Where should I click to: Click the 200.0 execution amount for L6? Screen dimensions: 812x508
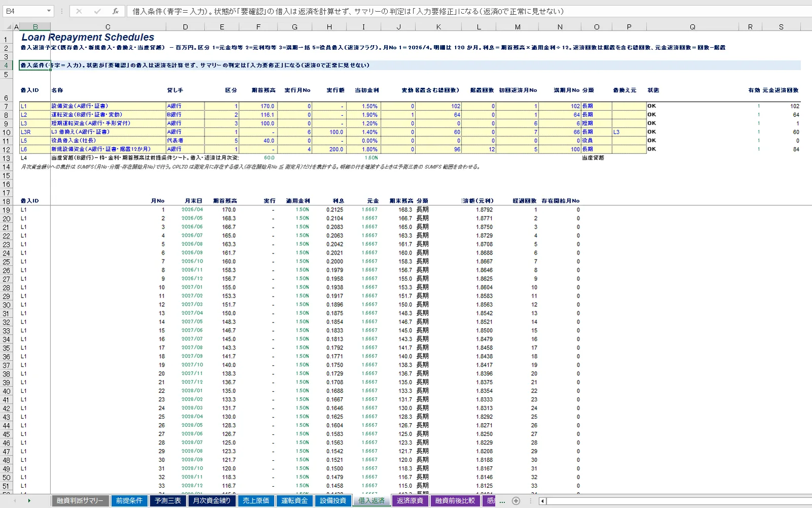[329, 149]
